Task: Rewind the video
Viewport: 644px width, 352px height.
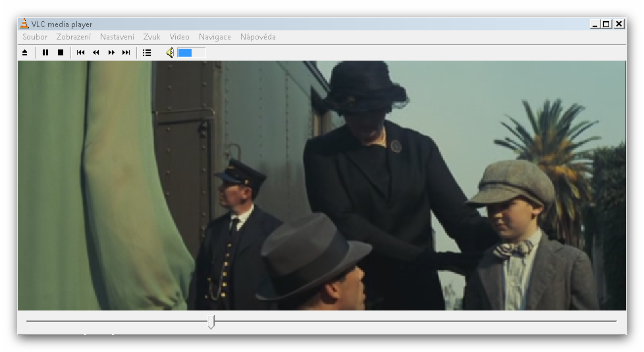Action: pos(95,53)
